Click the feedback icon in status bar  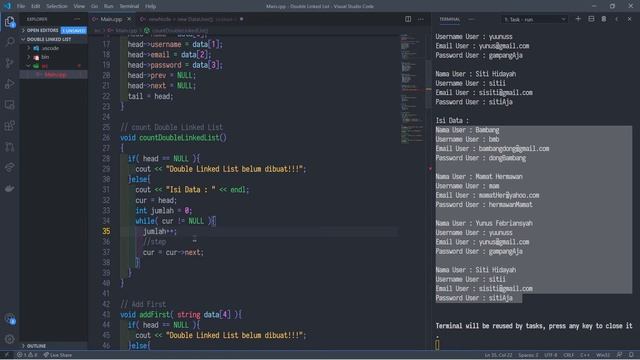(619, 355)
